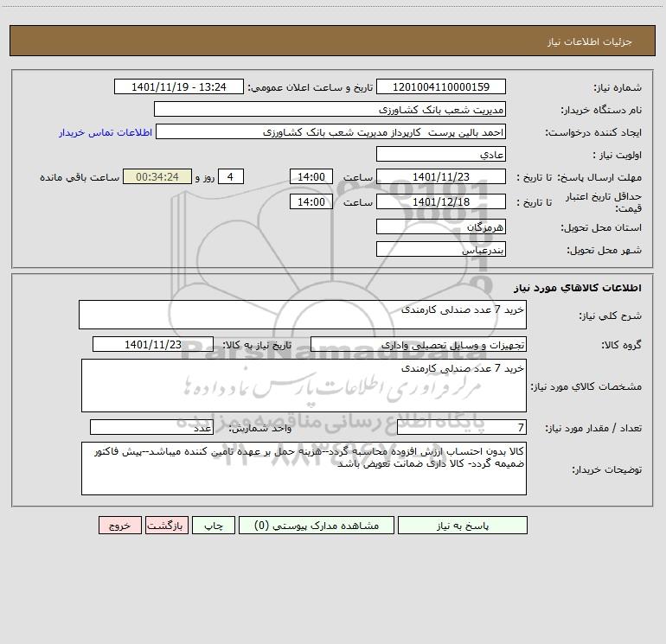Screen dimensions: 666x644
Task: Click the شرح کلی نیاز text box
Action: [x=303, y=315]
